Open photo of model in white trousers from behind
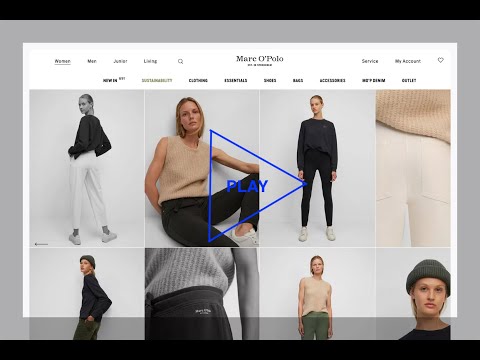 coord(87,168)
